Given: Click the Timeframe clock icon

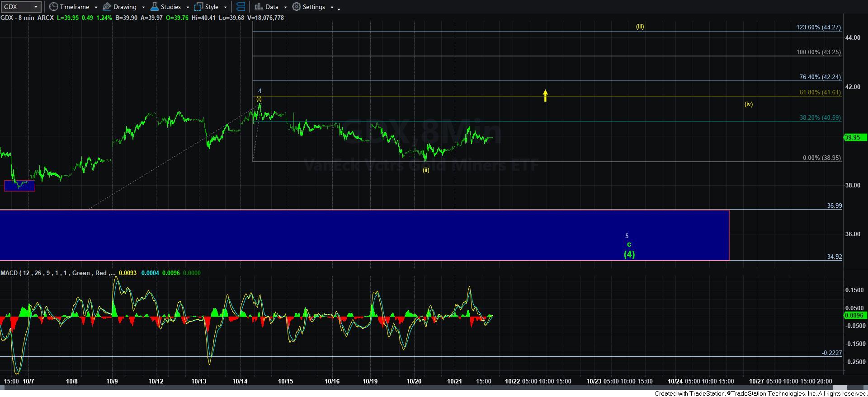Looking at the screenshot, I should pos(54,7).
